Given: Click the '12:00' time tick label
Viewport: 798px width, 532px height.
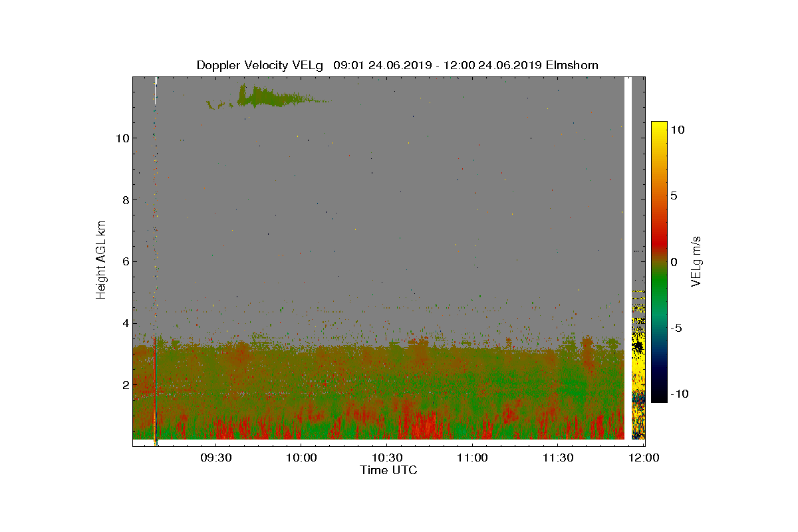Looking at the screenshot, I should [644, 458].
